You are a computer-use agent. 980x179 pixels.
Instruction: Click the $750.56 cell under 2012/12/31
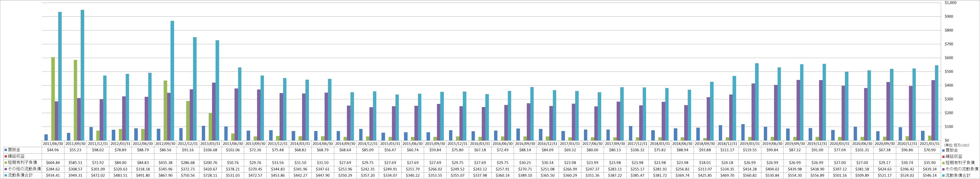[188, 176]
